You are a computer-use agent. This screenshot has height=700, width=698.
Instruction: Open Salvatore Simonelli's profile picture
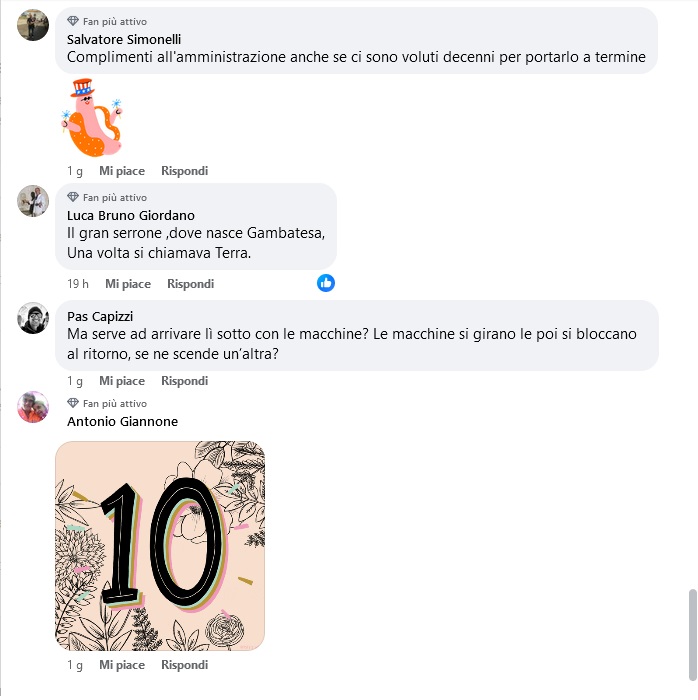[33, 25]
